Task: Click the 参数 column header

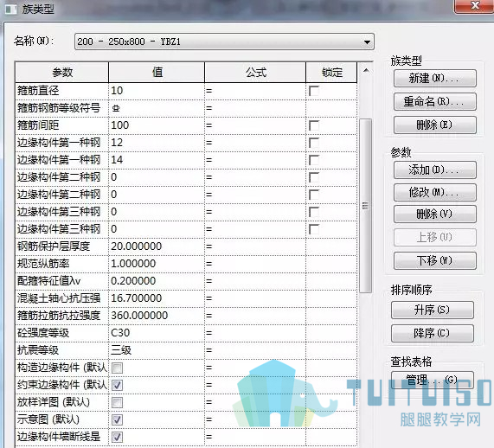Action: tap(62, 73)
